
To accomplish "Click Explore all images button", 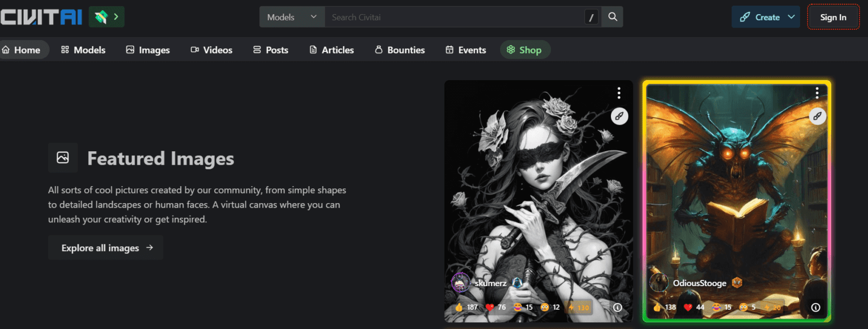I will 106,248.
